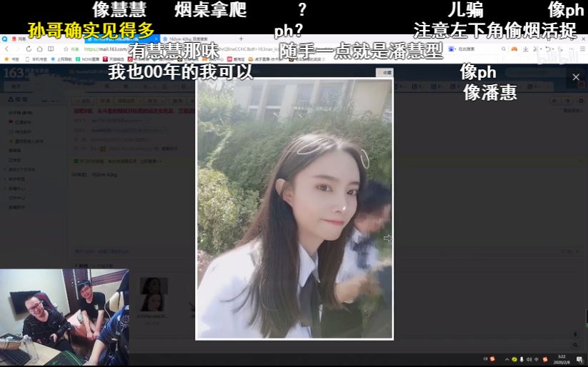Open the Windows notification center icon

click(579, 359)
